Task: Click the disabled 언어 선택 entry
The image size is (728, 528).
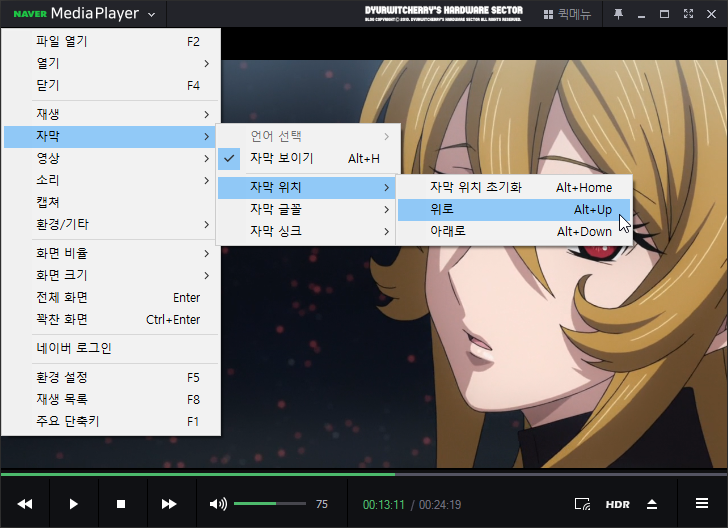Action: (308, 137)
